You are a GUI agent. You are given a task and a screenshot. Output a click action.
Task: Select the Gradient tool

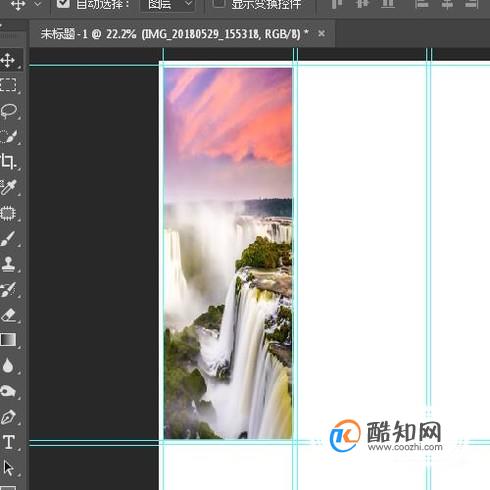click(x=8, y=340)
